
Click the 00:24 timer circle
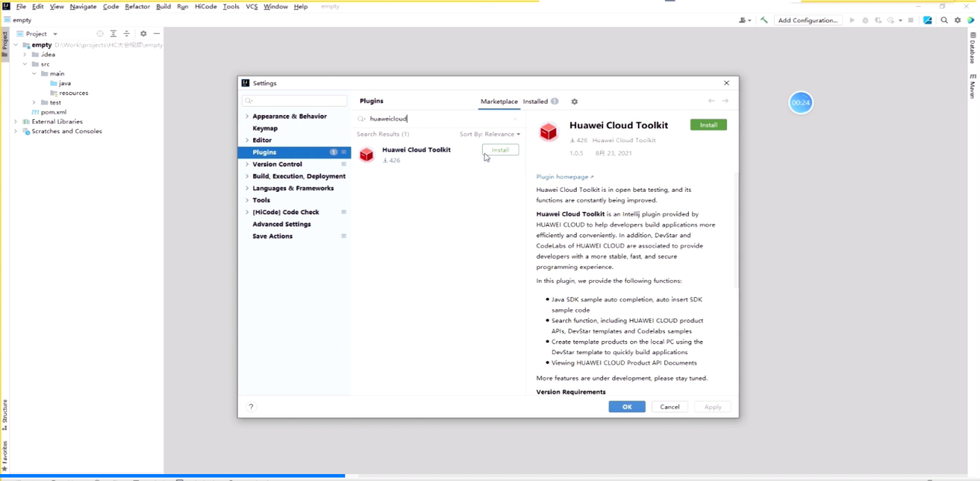click(800, 103)
